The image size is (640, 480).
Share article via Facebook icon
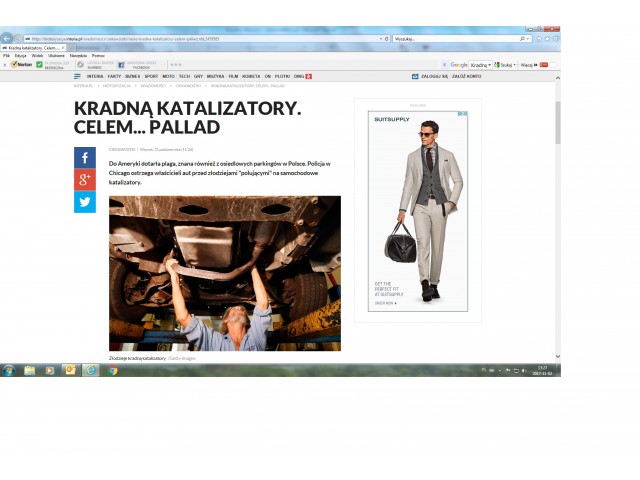85,158
